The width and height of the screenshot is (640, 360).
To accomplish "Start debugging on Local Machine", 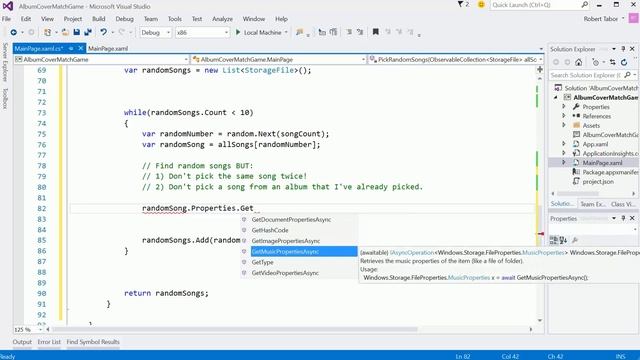I will 259,32.
